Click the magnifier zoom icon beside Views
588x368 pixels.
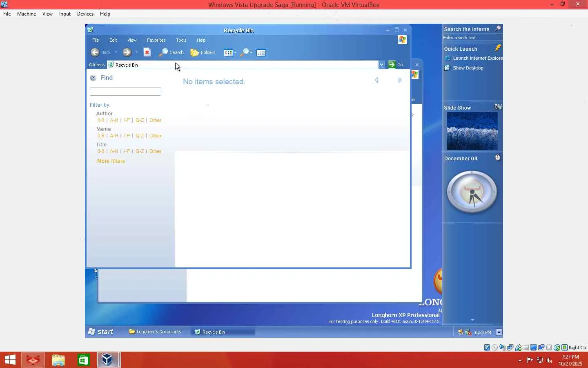pos(245,52)
